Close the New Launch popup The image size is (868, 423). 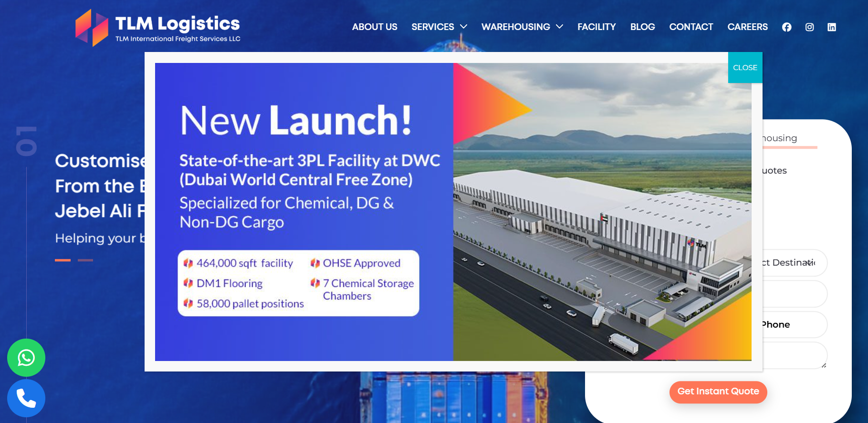(745, 68)
